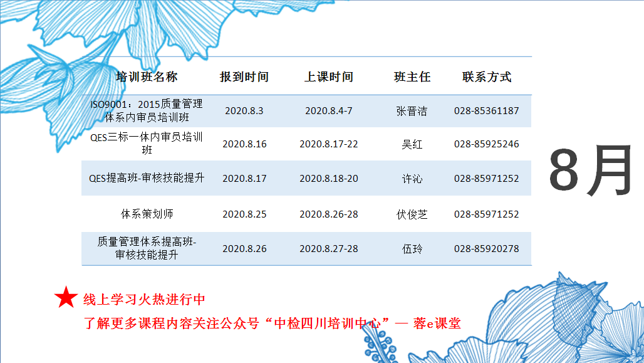Click the 报到时间 column header
644x363 pixels.
(x=244, y=77)
